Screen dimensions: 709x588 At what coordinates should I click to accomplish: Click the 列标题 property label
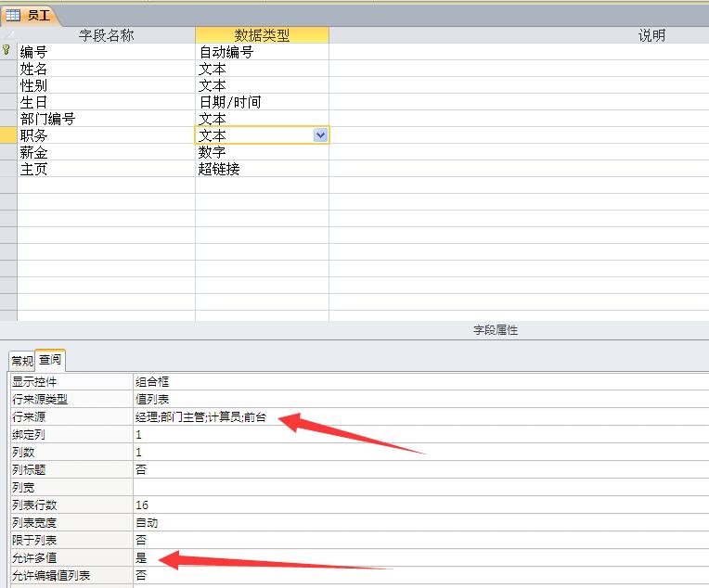(x=71, y=470)
